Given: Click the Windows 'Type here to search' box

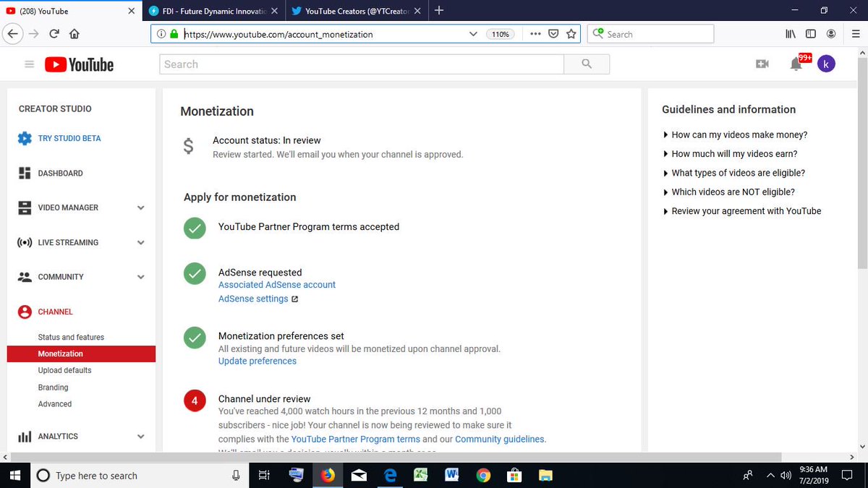Looking at the screenshot, I should pos(139,475).
